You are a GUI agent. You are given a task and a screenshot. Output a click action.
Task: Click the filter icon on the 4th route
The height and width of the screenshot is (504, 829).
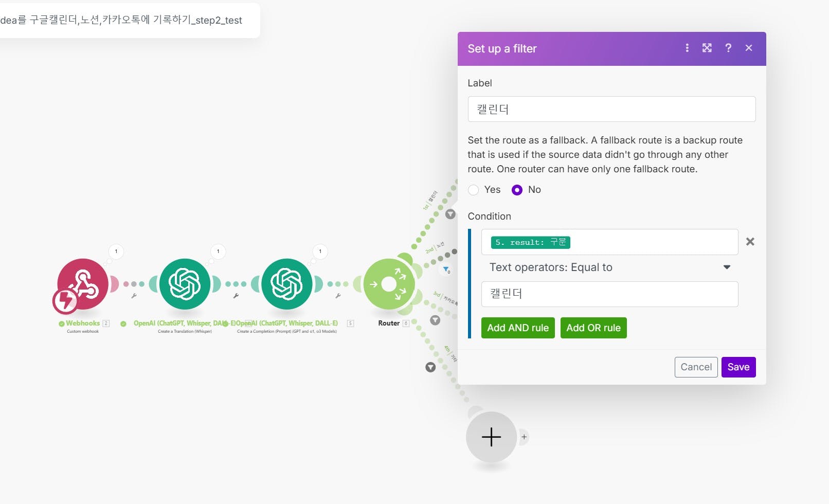[430, 367]
